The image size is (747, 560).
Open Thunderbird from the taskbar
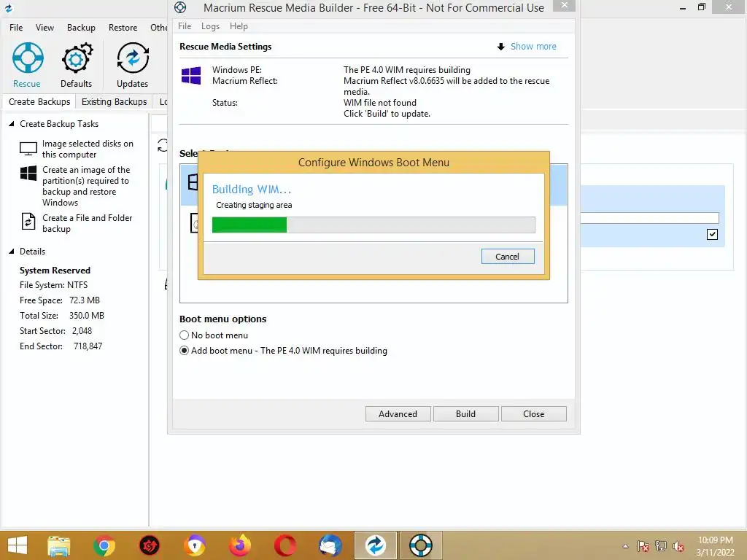coord(330,545)
